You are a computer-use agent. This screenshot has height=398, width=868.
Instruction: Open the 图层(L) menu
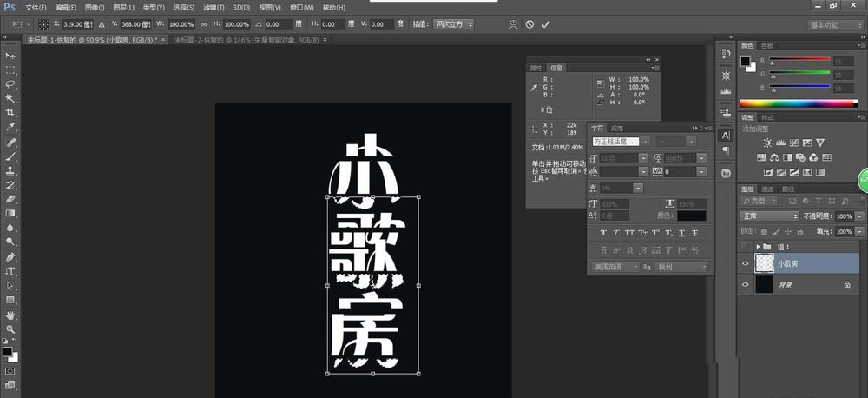(125, 7)
